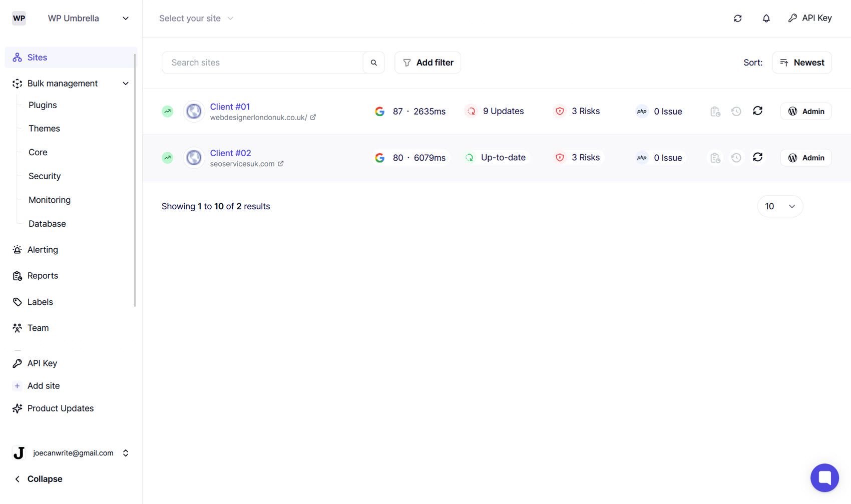The height and width of the screenshot is (504, 851).
Task: Click the search magnifier icon
Action: point(373,62)
